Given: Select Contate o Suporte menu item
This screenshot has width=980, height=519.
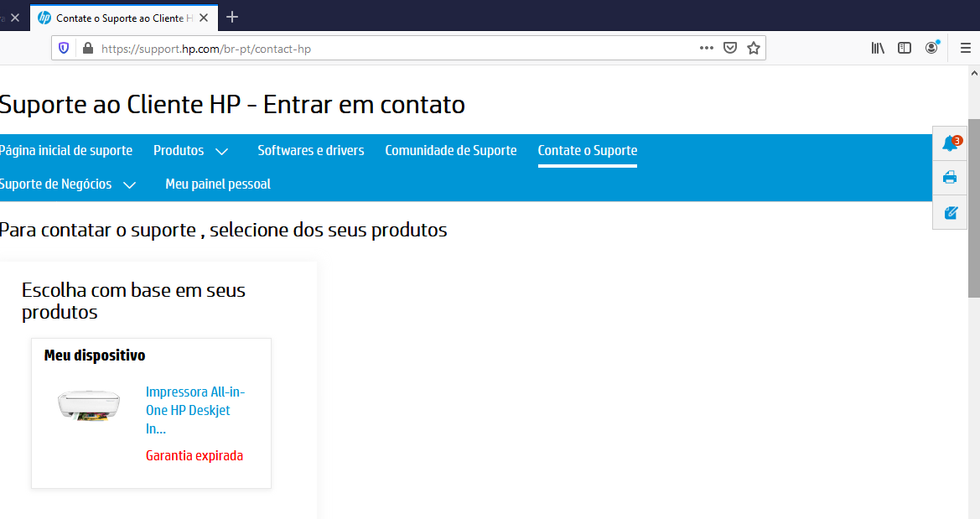Looking at the screenshot, I should coord(588,151).
